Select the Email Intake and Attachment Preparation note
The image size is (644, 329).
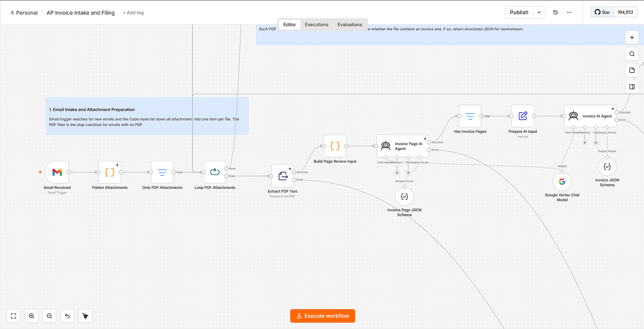(x=147, y=116)
